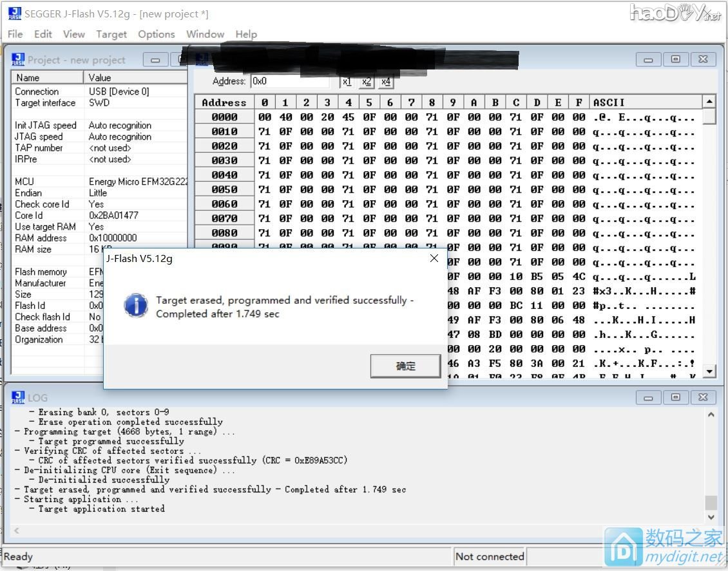
Task: Restore the hex data window size
Action: [675, 59]
